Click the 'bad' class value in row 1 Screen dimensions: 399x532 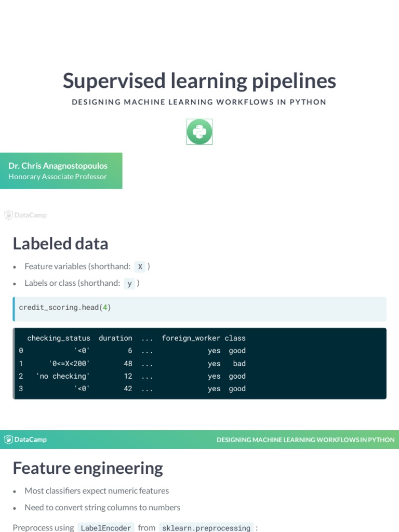(239, 364)
